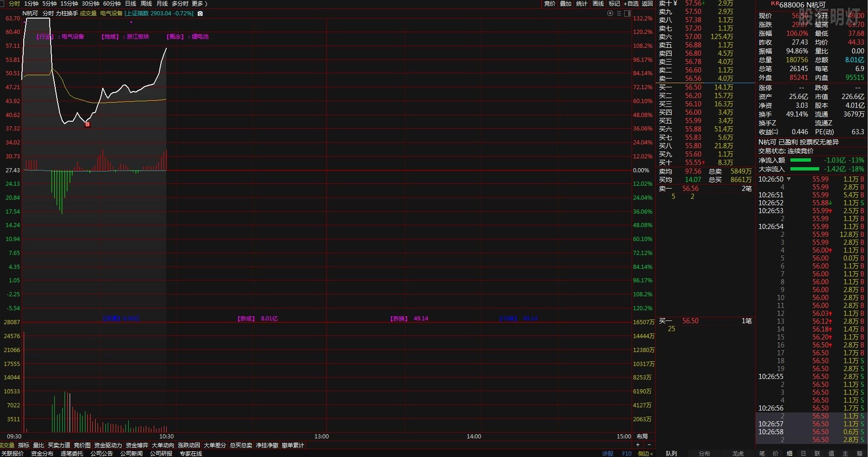Click the 电气设备 industry label in chart header

(111, 13)
